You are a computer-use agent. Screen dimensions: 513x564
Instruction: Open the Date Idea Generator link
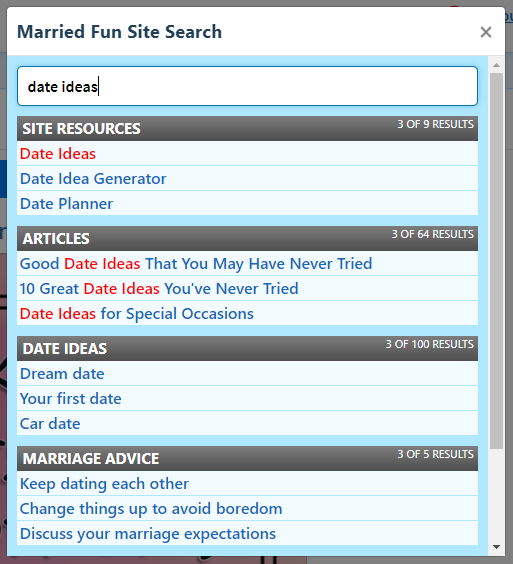[93, 179]
